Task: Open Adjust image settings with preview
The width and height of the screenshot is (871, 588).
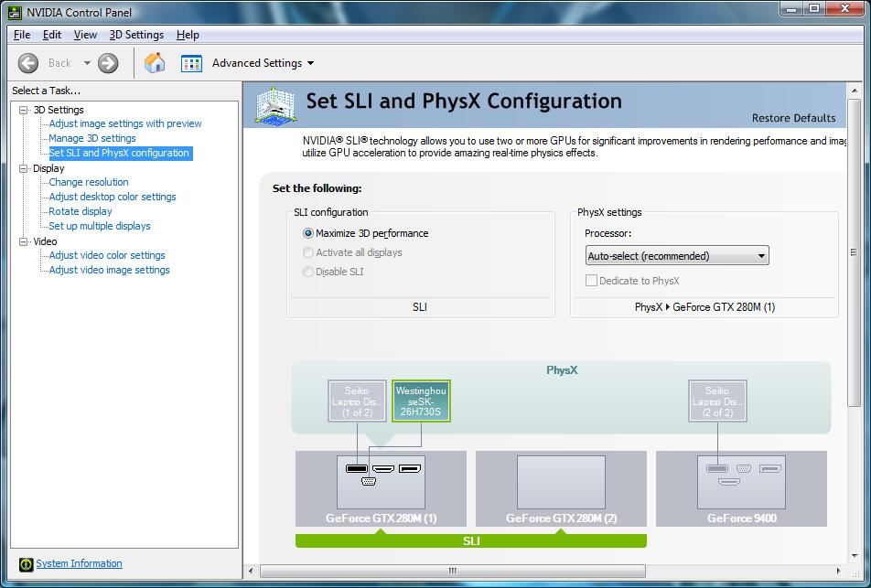Action: pyautogui.click(x=125, y=123)
